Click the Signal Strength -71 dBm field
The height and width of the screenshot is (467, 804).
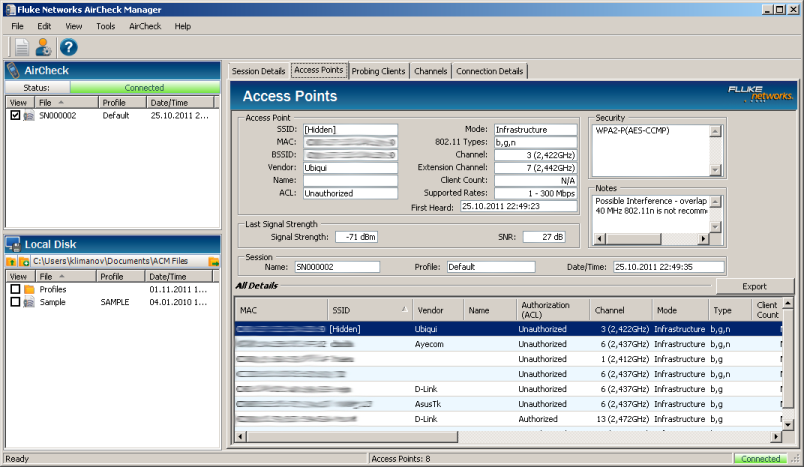click(356, 237)
